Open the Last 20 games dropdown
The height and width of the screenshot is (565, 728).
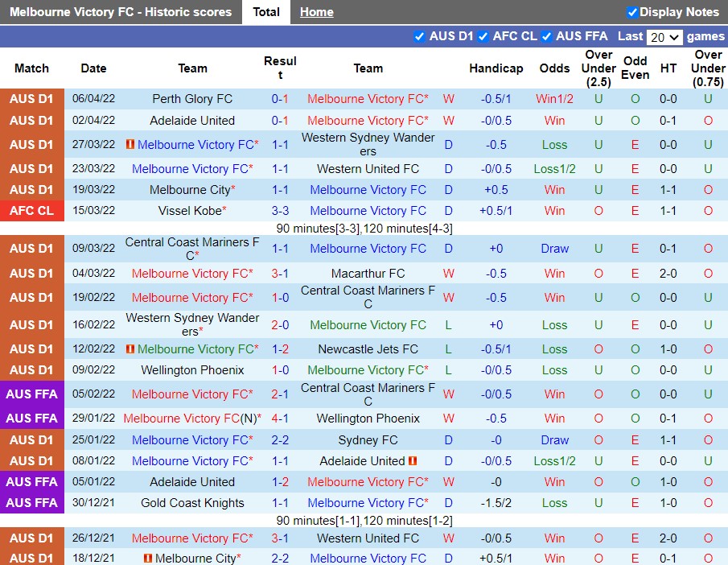pos(664,37)
